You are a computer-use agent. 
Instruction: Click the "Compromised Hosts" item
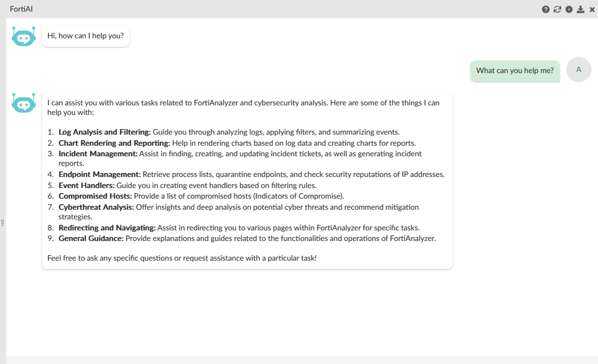(x=95, y=196)
